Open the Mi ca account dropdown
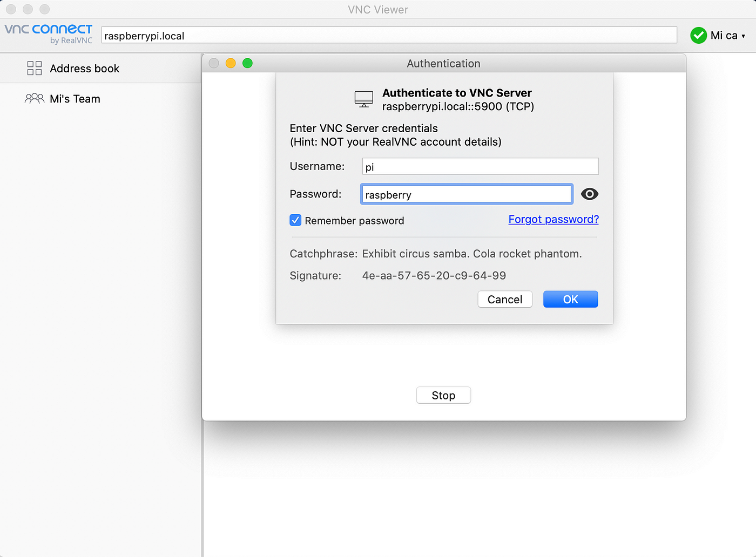Screen dimensions: 756x557 727,36
